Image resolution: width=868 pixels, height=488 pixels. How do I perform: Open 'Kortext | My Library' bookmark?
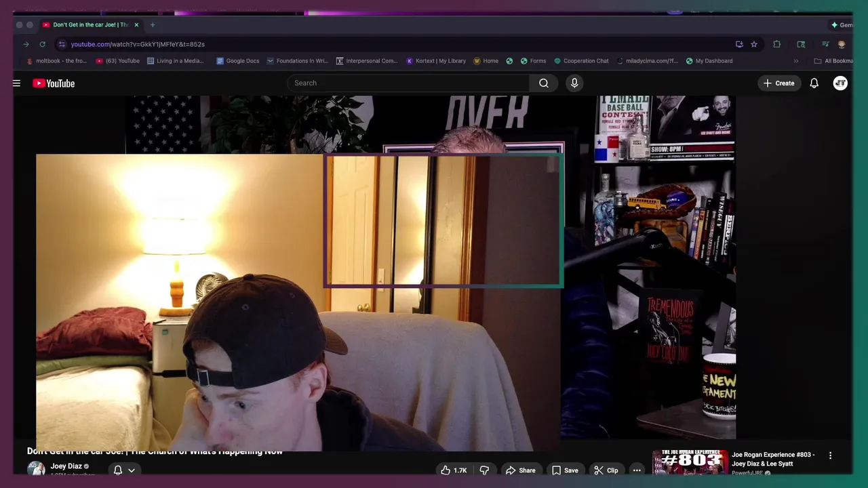coord(436,61)
